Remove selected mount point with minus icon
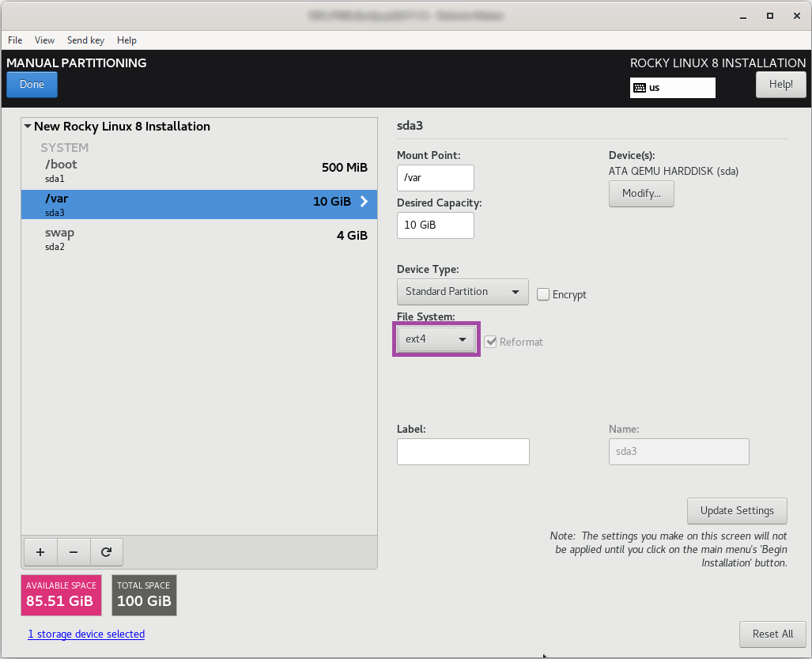This screenshot has height=659, width=812. [x=74, y=552]
